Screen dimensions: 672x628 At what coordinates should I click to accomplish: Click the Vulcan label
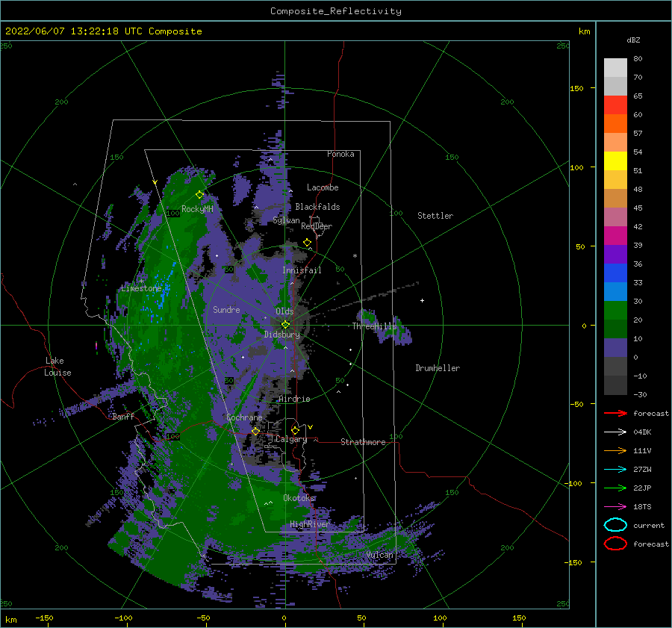click(x=380, y=555)
